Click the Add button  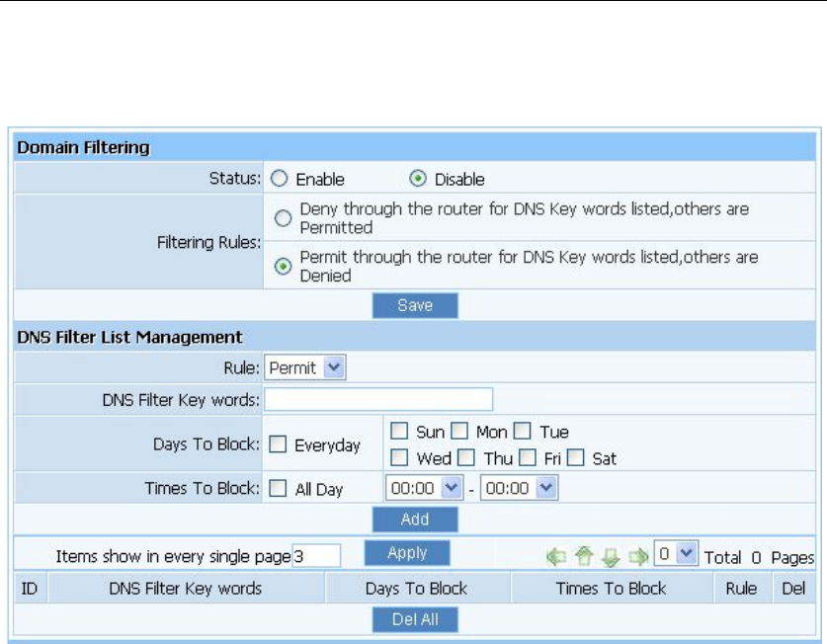click(x=415, y=520)
